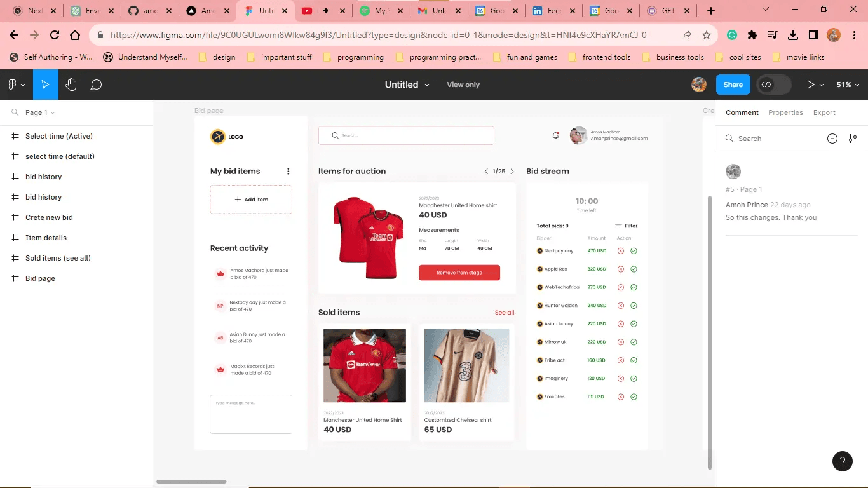Open the help question mark button
This screenshot has height=488, width=868.
tap(843, 461)
